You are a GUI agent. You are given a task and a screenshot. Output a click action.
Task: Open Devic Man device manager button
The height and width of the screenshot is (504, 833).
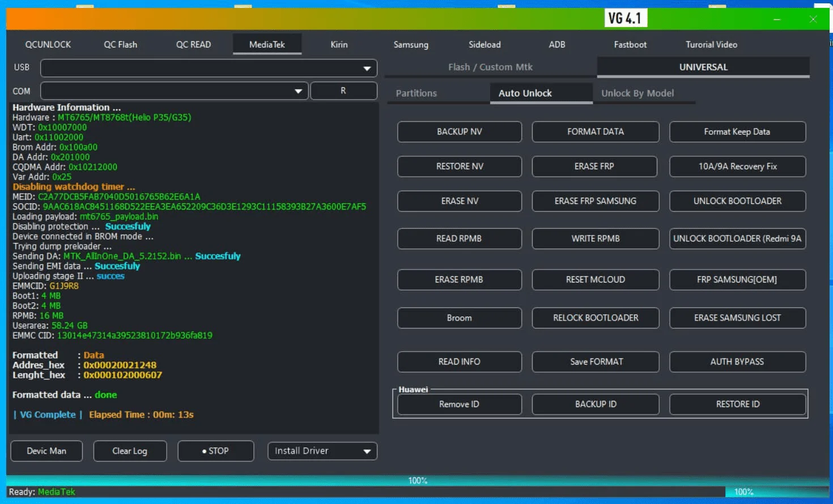pos(46,451)
